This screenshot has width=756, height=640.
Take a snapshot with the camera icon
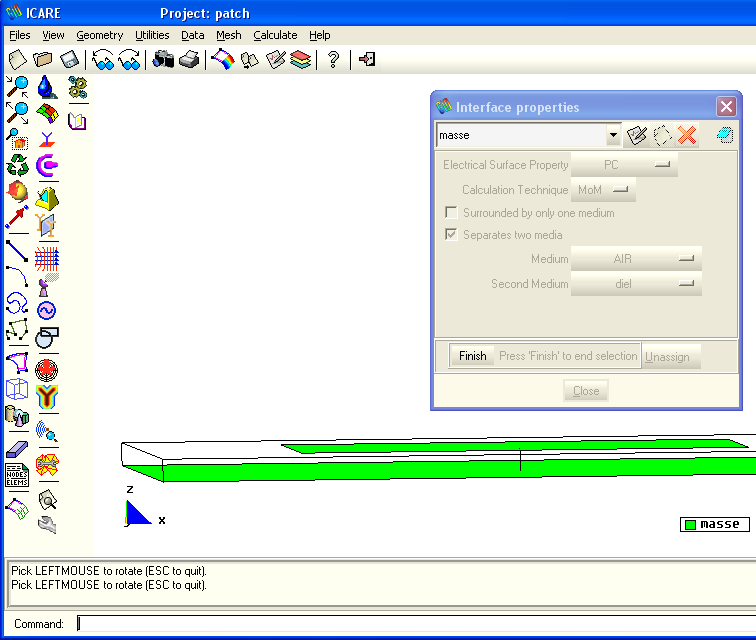point(163,60)
